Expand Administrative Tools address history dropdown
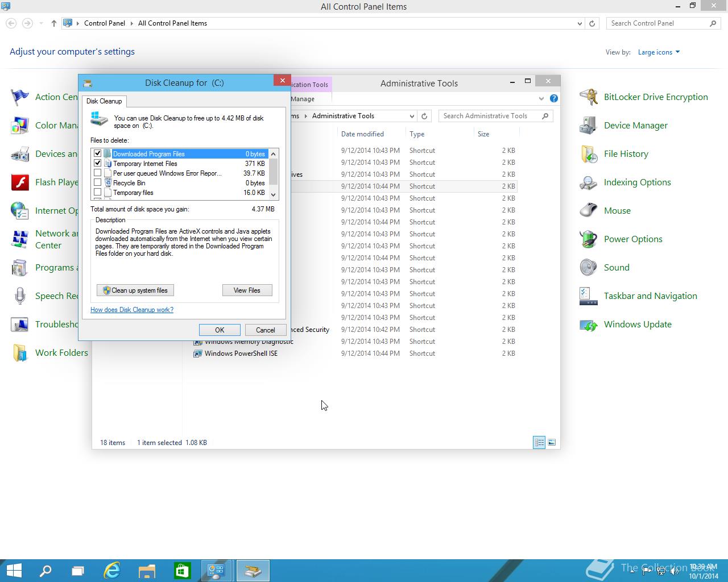The image size is (728, 582). (x=412, y=116)
